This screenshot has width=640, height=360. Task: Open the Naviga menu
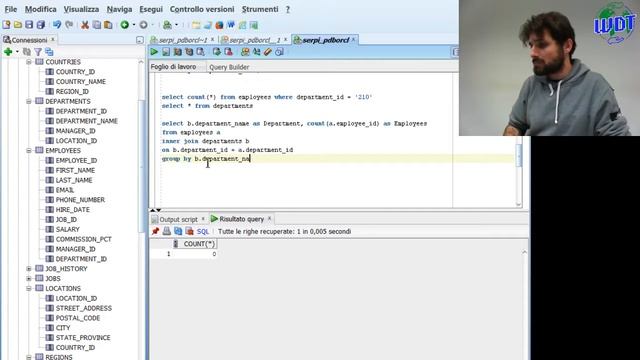pyautogui.click(x=119, y=9)
